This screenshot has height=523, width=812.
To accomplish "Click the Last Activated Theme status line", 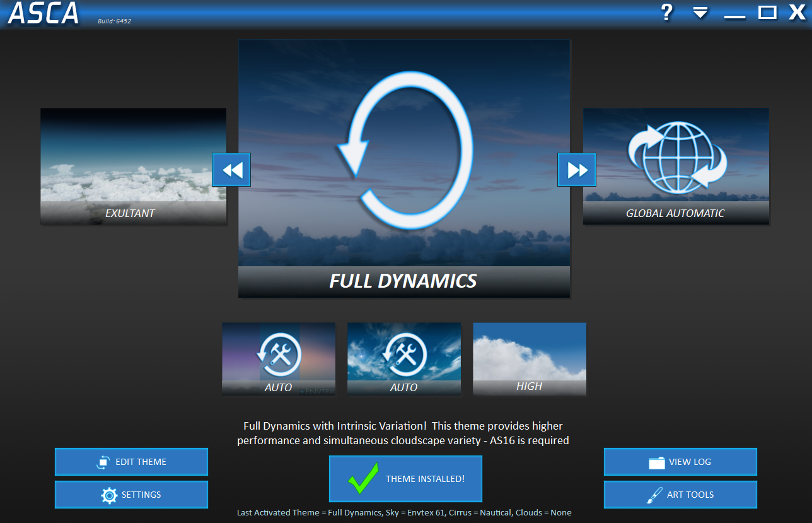I will [404, 513].
